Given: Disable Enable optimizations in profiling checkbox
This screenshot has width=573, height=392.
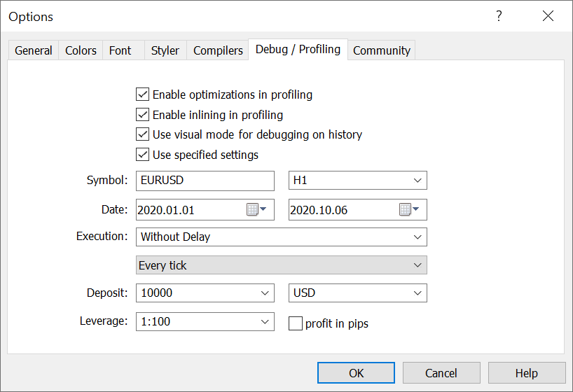Looking at the screenshot, I should point(143,94).
